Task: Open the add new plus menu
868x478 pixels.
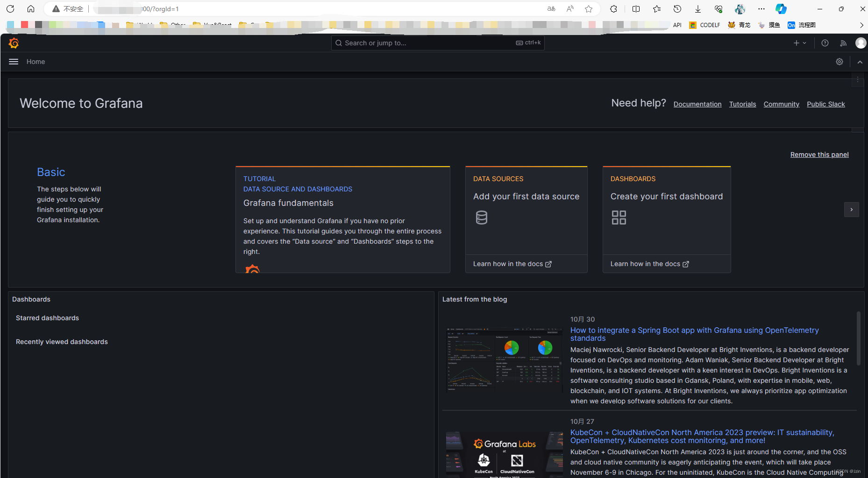Action: point(800,43)
